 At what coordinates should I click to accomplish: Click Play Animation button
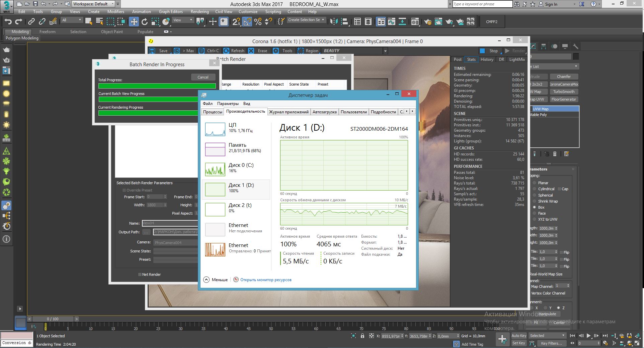(x=588, y=336)
